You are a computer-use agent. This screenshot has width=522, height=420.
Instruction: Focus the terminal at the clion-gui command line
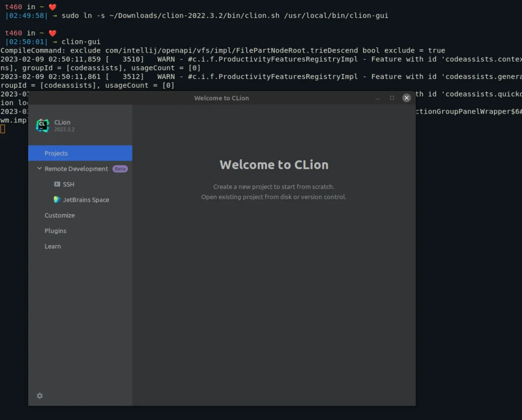81,42
